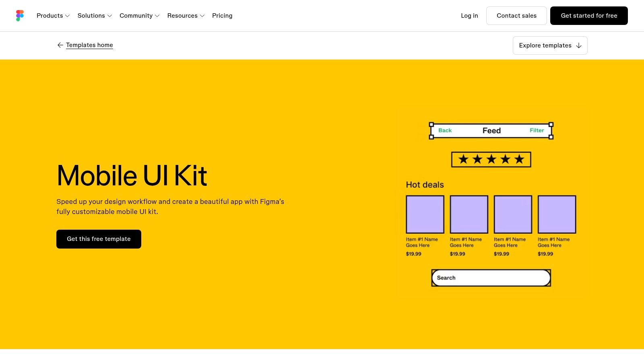This screenshot has width=644, height=362.
Task: Click the green Filter label in preview
Action: point(537,130)
